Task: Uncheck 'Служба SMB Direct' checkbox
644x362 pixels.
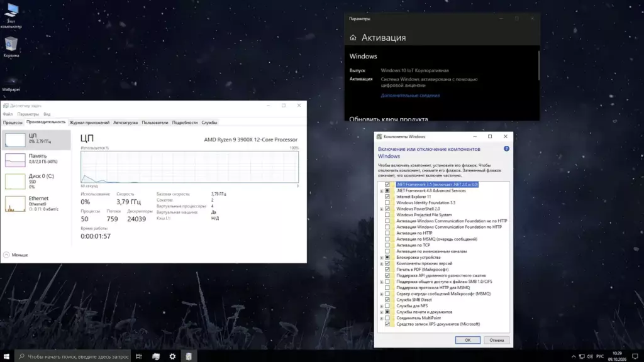Action: point(387,300)
